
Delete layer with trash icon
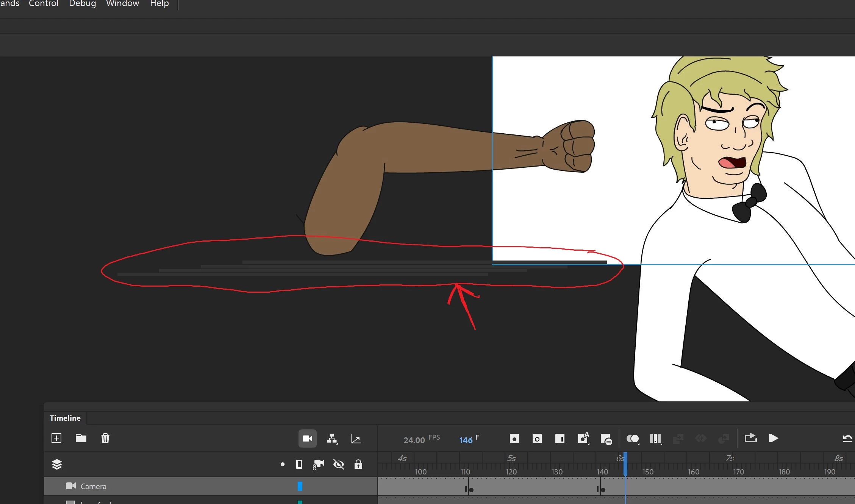tap(105, 438)
